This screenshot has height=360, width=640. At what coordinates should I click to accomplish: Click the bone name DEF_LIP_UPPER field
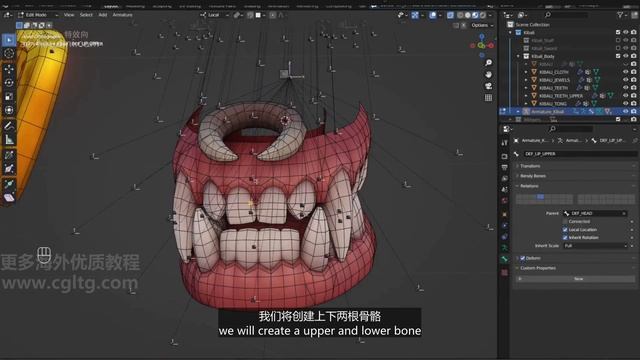580,154
